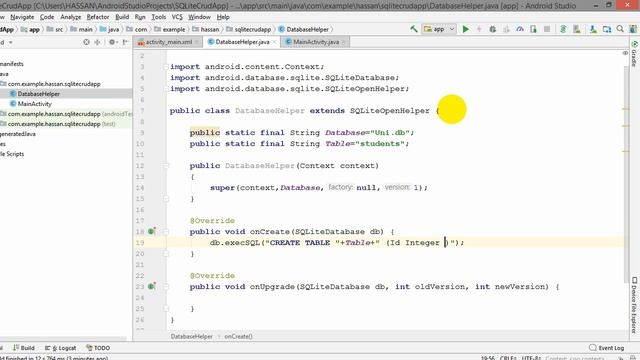
Task: Close the DatabaseHelper.java tab
Action: 274,42
